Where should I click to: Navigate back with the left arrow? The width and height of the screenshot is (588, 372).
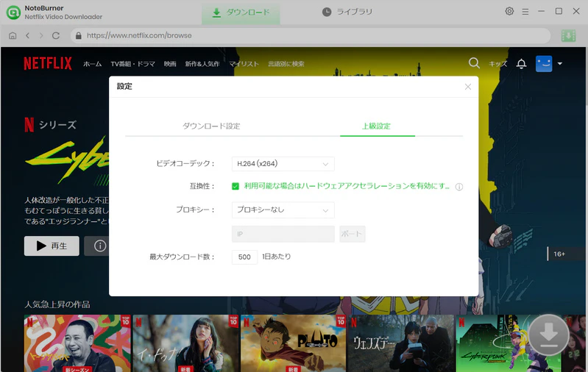27,35
